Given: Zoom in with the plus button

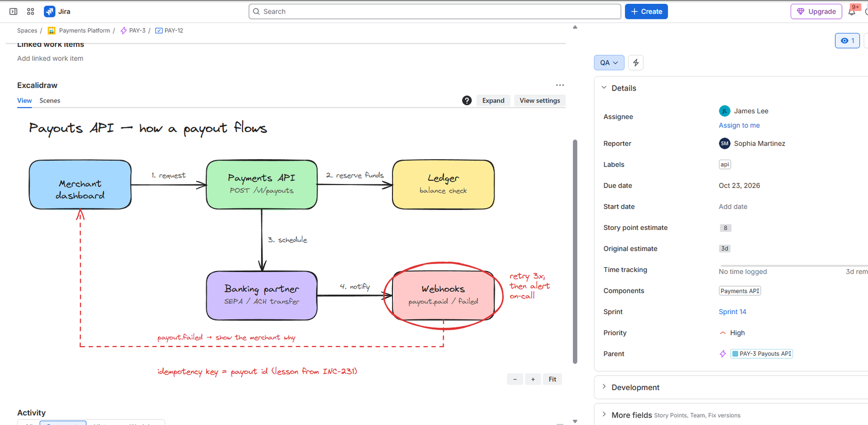Looking at the screenshot, I should 533,379.
